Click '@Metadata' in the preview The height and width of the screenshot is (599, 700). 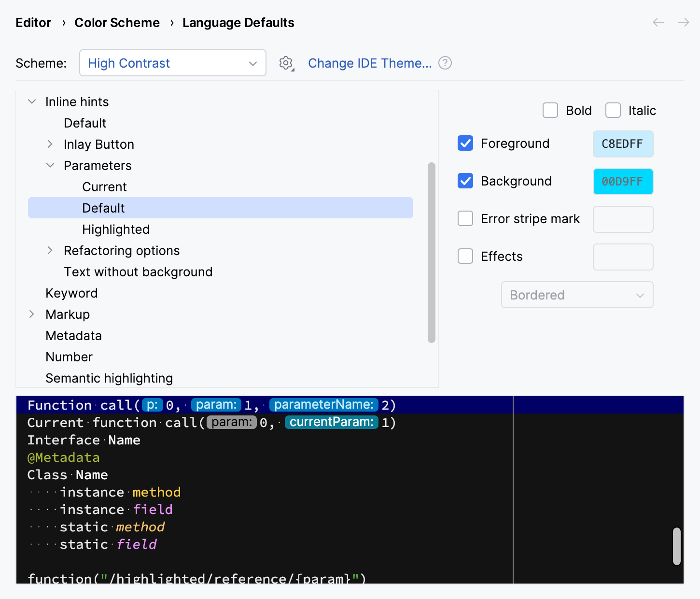coord(64,457)
